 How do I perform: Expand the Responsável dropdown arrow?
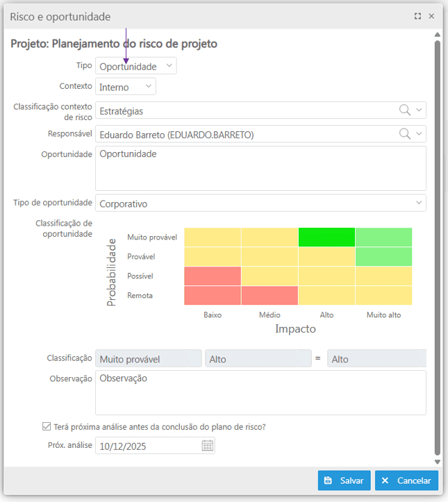point(419,134)
